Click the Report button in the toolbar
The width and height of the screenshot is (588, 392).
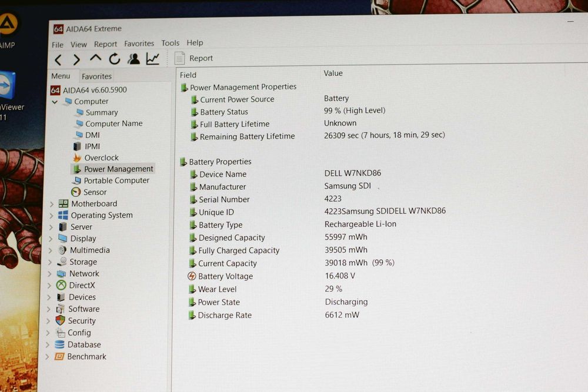click(193, 58)
